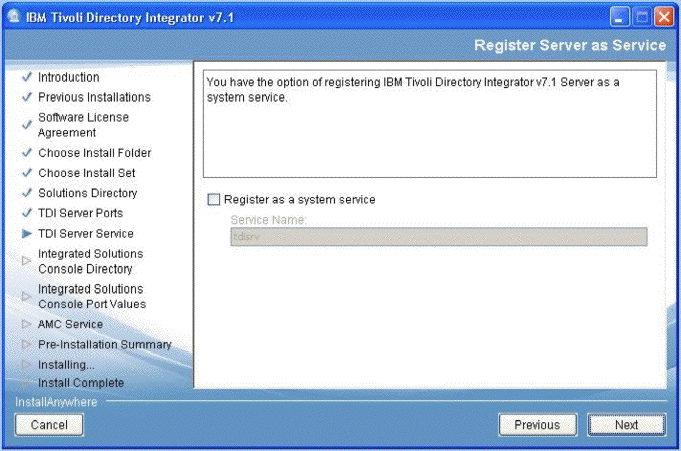The height and width of the screenshot is (451, 681).
Task: Enable Register as a system service checkbox
Action: 214,199
